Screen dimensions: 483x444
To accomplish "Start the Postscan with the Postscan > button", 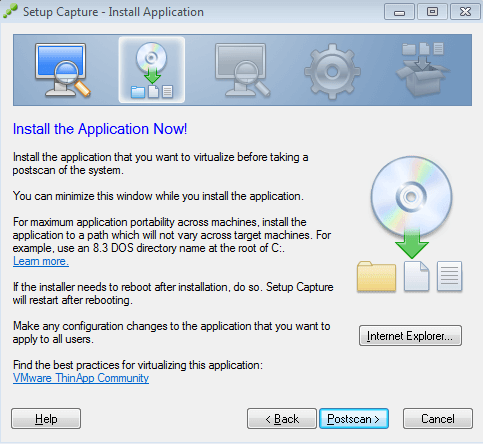I will click(x=354, y=418).
